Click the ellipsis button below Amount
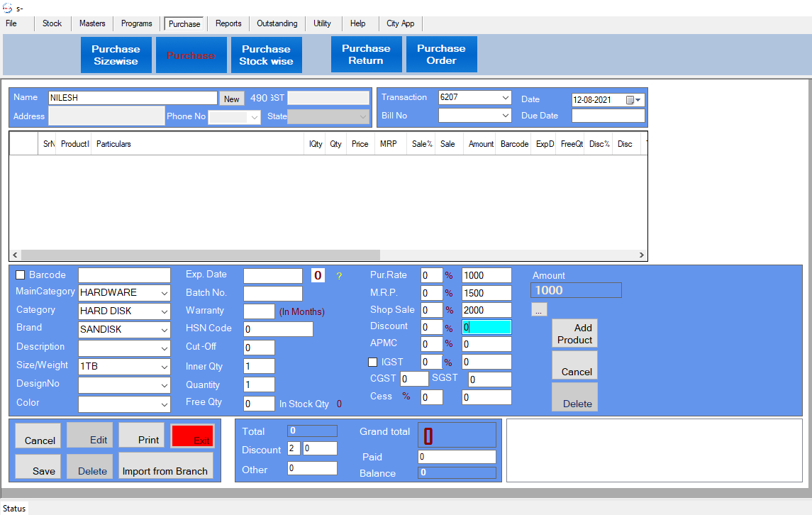812x515 pixels. click(x=539, y=310)
